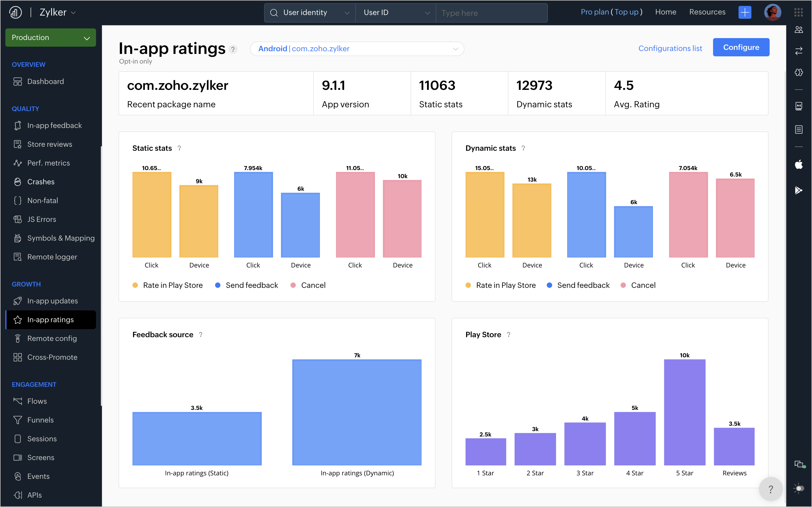Screen dimensions: 812x507
Task: Click the In-app ratings (Dynamic) bar
Action: pyautogui.click(x=357, y=412)
